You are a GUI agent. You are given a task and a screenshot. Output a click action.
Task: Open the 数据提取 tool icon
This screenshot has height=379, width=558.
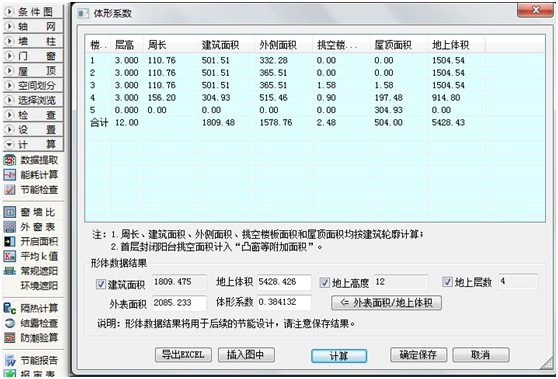[10, 160]
